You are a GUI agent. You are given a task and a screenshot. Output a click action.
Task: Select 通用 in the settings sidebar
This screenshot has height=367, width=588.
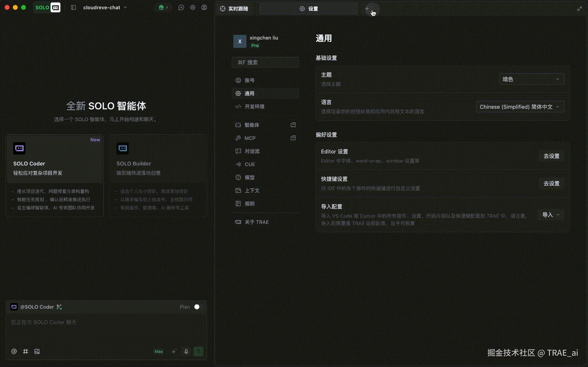pyautogui.click(x=265, y=94)
